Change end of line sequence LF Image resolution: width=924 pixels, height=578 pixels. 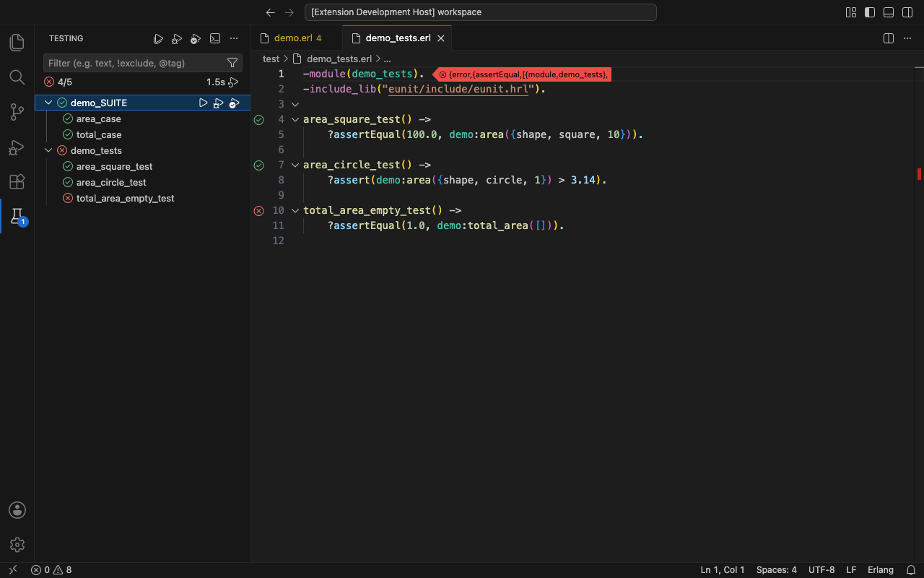[851, 570]
